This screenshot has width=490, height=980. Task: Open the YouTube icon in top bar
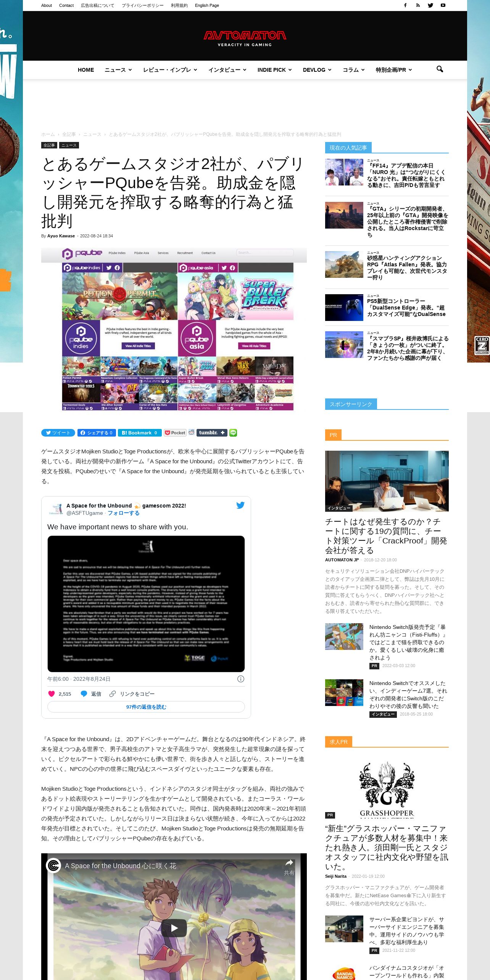pyautogui.click(x=443, y=5)
